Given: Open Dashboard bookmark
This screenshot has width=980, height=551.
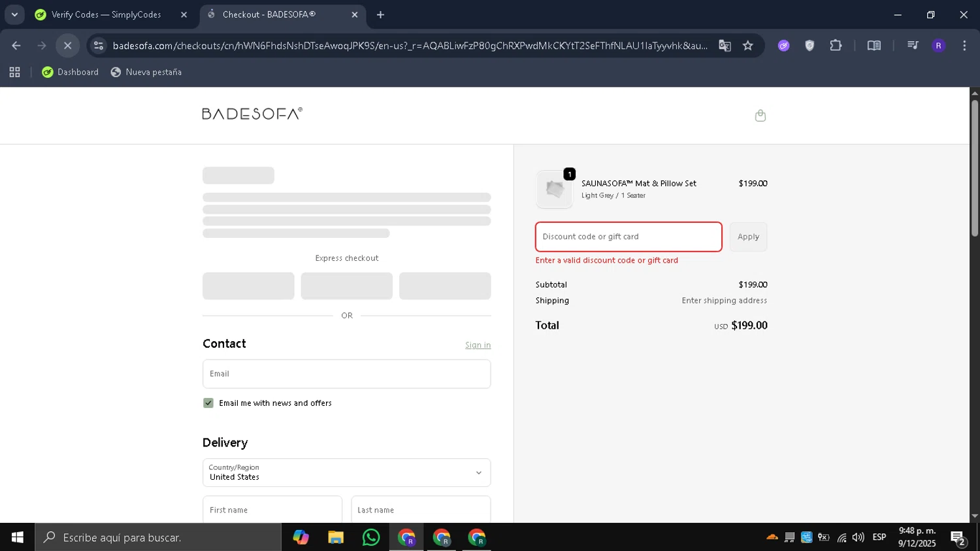Looking at the screenshot, I should [70, 72].
